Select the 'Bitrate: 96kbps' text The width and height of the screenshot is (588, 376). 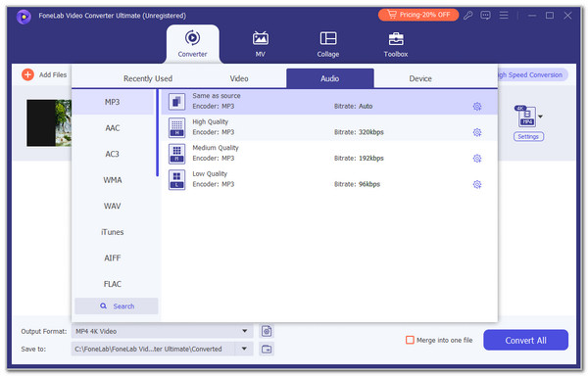tap(357, 184)
